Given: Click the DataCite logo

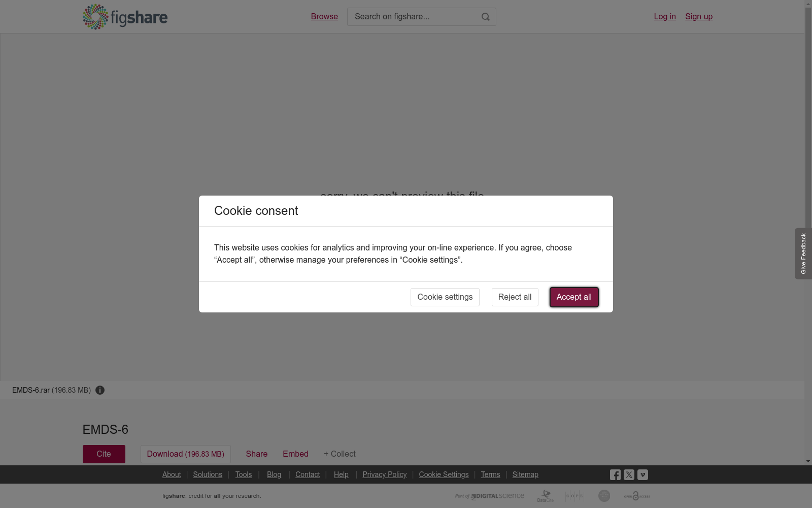Looking at the screenshot, I should tap(546, 496).
